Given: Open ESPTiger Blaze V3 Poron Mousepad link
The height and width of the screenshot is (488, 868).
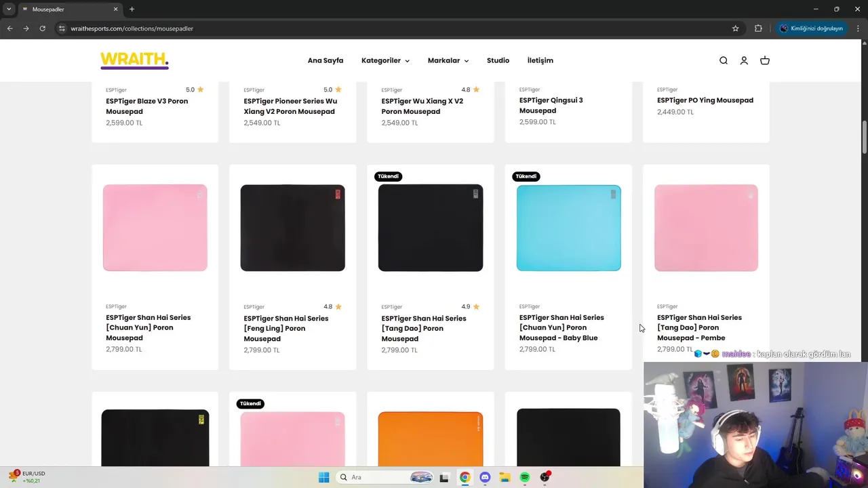Looking at the screenshot, I should coord(146,106).
